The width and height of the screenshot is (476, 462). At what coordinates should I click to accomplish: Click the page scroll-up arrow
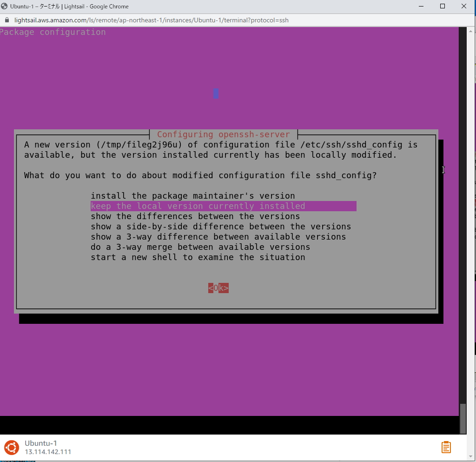pyautogui.click(x=471, y=31)
